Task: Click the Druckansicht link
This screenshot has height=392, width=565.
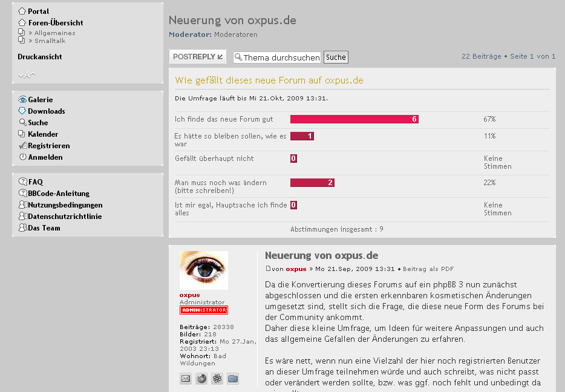Action: coord(40,57)
